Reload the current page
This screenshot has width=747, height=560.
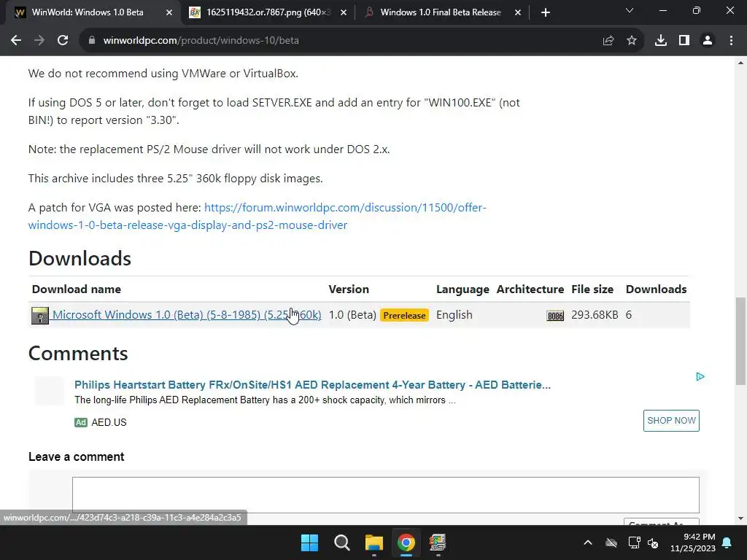pyautogui.click(x=63, y=41)
